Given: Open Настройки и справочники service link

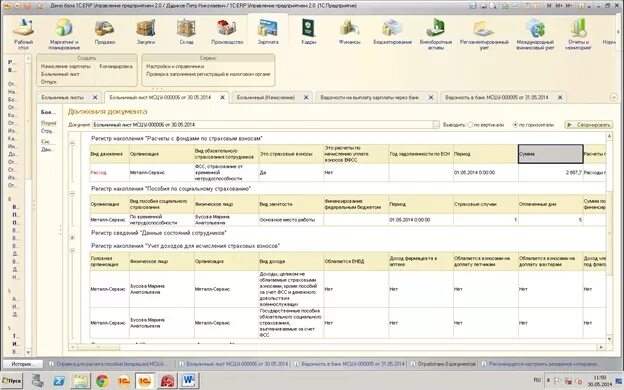Looking at the screenshot, I should (175, 66).
